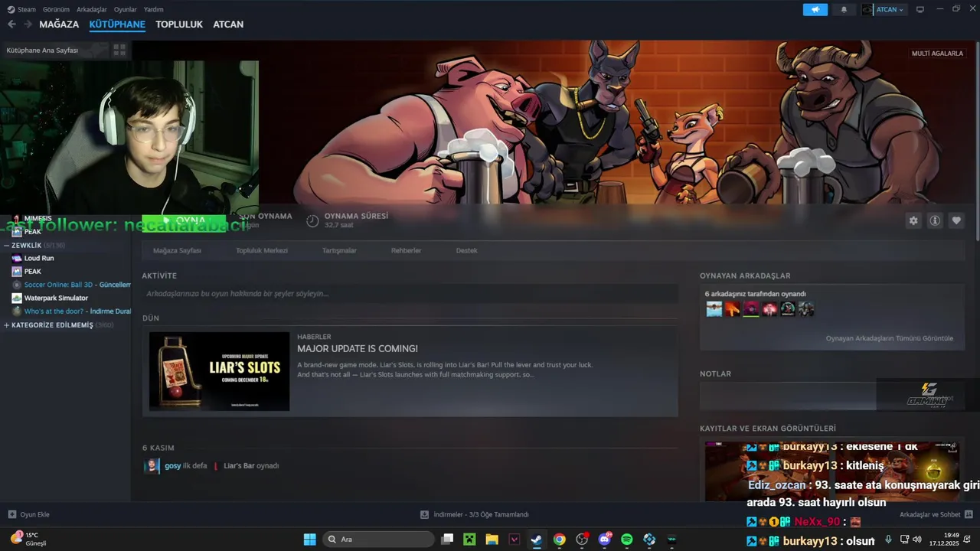Click the Windows taskbar search box
This screenshot has height=551, width=980.
tap(378, 540)
